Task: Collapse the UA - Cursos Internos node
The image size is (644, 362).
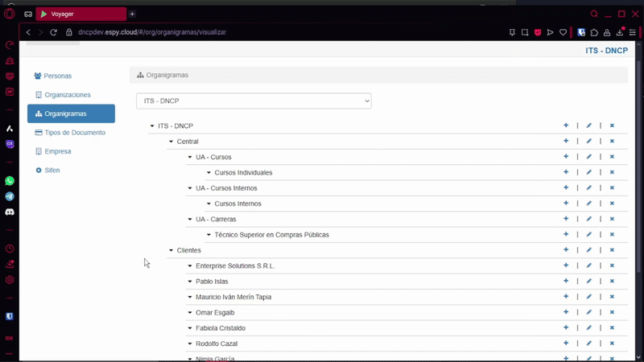Action: pos(190,188)
